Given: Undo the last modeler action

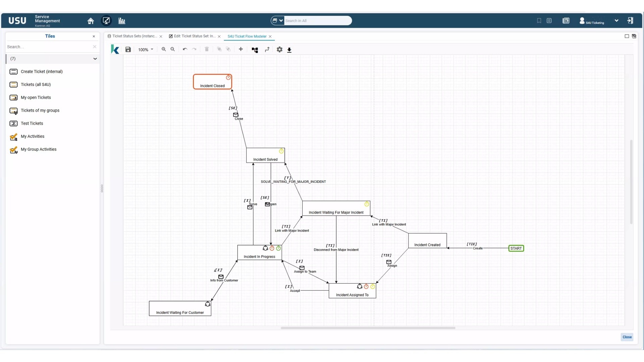Looking at the screenshot, I should 185,49.
